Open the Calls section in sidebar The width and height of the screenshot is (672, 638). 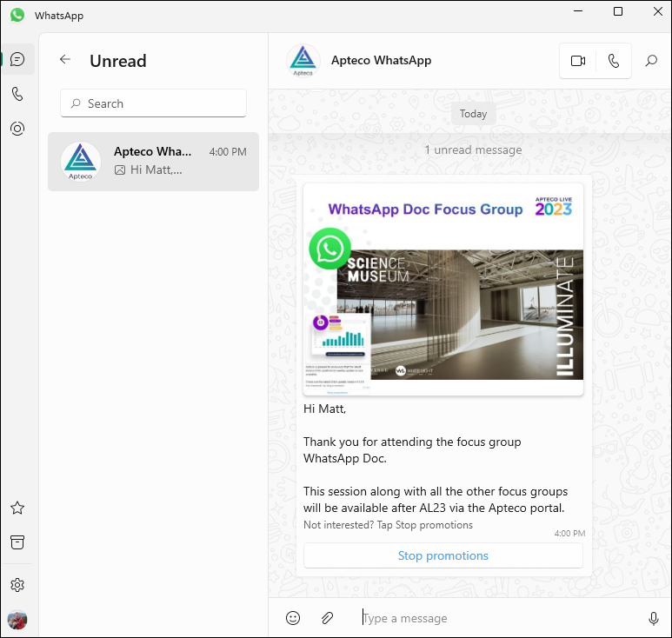tap(17, 94)
